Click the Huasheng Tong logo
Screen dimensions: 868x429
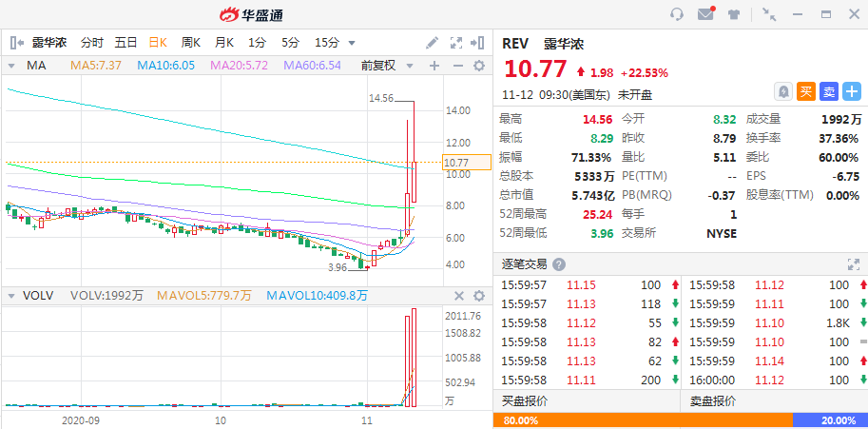click(251, 15)
